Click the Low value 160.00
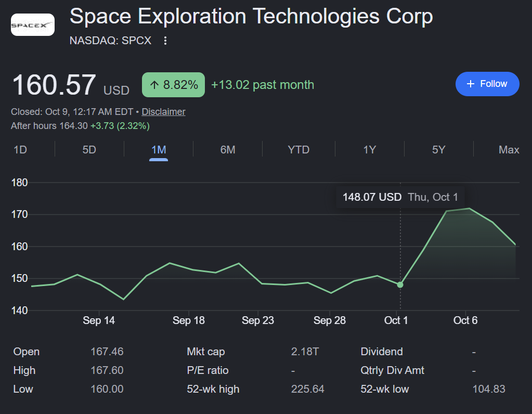This screenshot has height=414, width=532. pyautogui.click(x=107, y=389)
